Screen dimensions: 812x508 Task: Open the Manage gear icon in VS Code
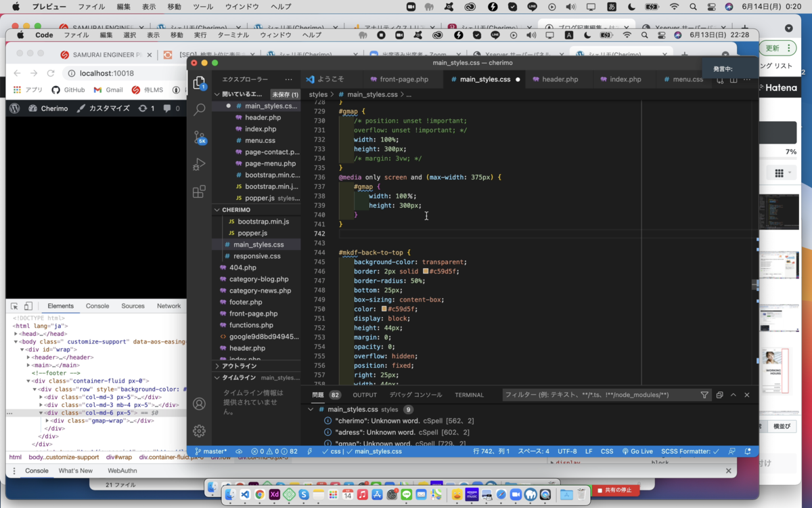[x=199, y=431]
